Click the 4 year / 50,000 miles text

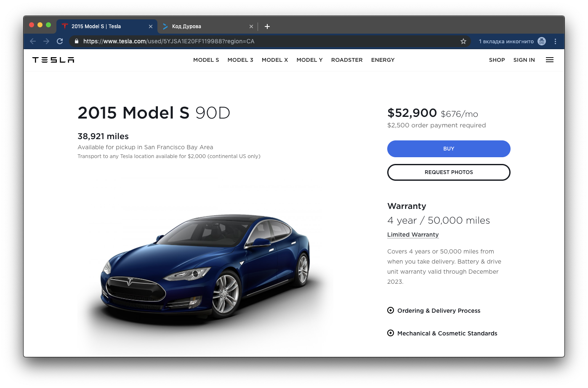(439, 220)
